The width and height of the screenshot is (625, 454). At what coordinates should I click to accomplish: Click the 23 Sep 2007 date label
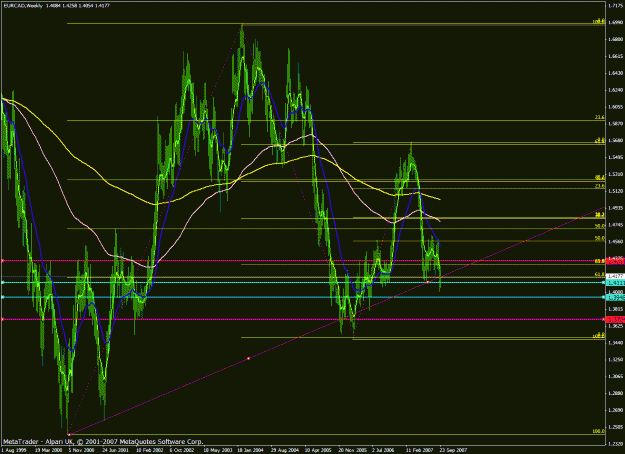pyautogui.click(x=453, y=450)
